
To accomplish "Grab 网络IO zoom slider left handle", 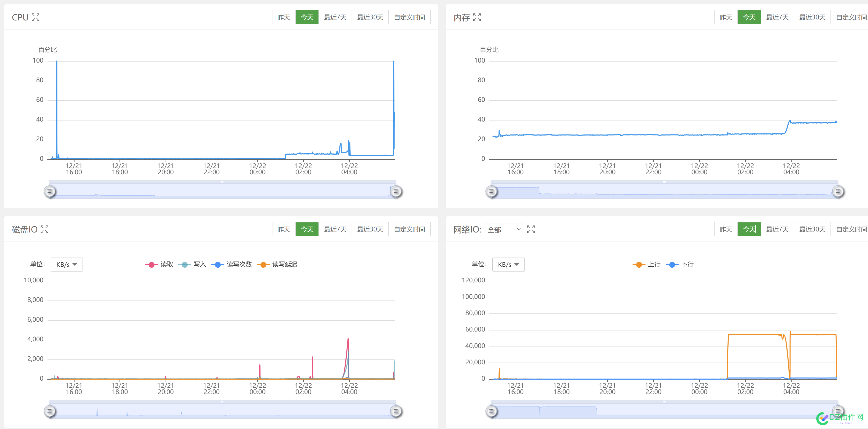I will click(x=491, y=411).
